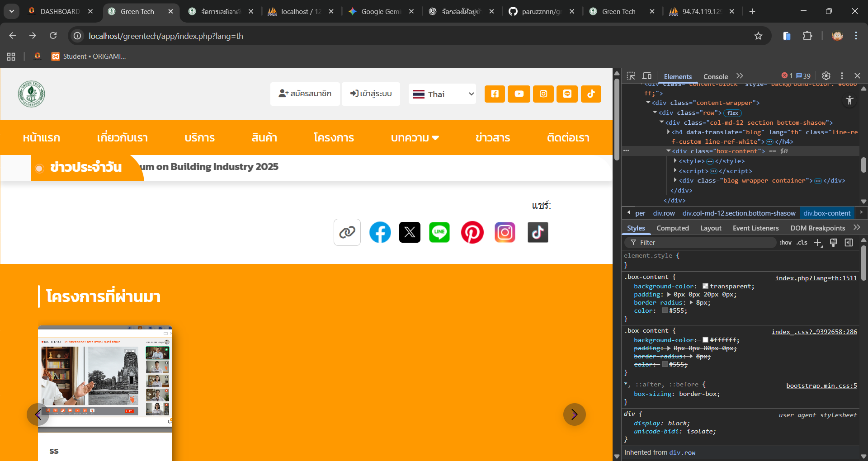The height and width of the screenshot is (461, 868).
Task: Switch to the Computed tab
Action: click(672, 228)
